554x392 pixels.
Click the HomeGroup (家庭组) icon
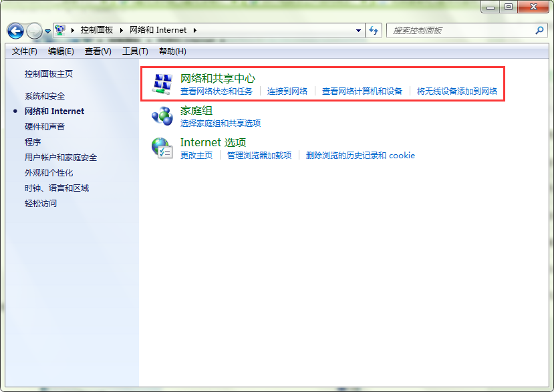(162, 116)
